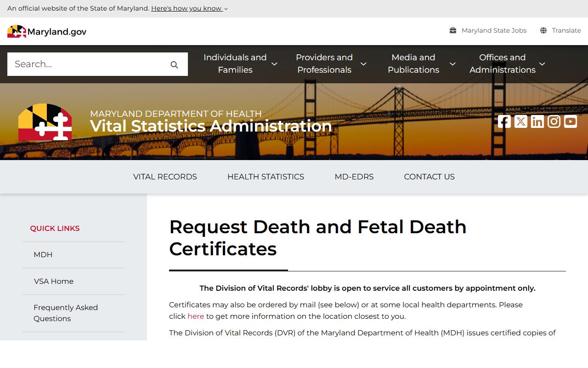This screenshot has width=588, height=368.
Task: Open the LinkedIn social icon
Action: pos(537,121)
